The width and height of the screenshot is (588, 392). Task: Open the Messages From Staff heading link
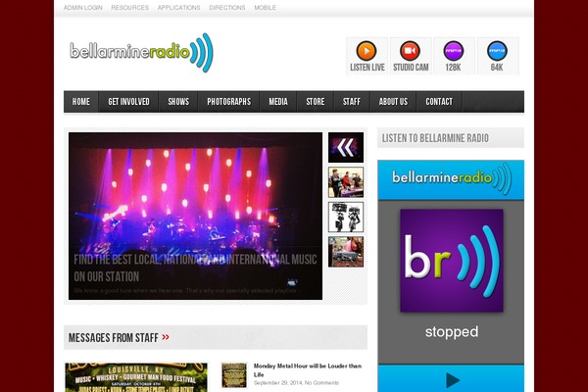pos(114,337)
